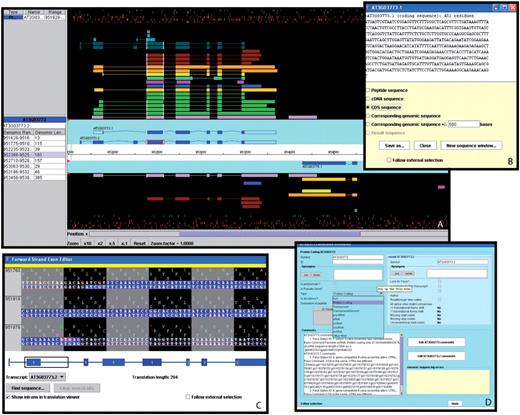The image size is (520, 415).
Task: Click the yellow sequencing errors text area
Action: pos(448,382)
